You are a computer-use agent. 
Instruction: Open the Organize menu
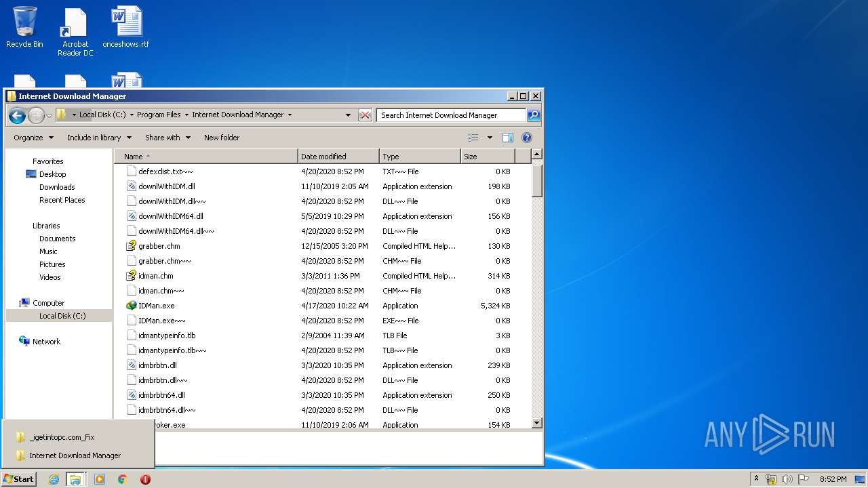(x=33, y=138)
